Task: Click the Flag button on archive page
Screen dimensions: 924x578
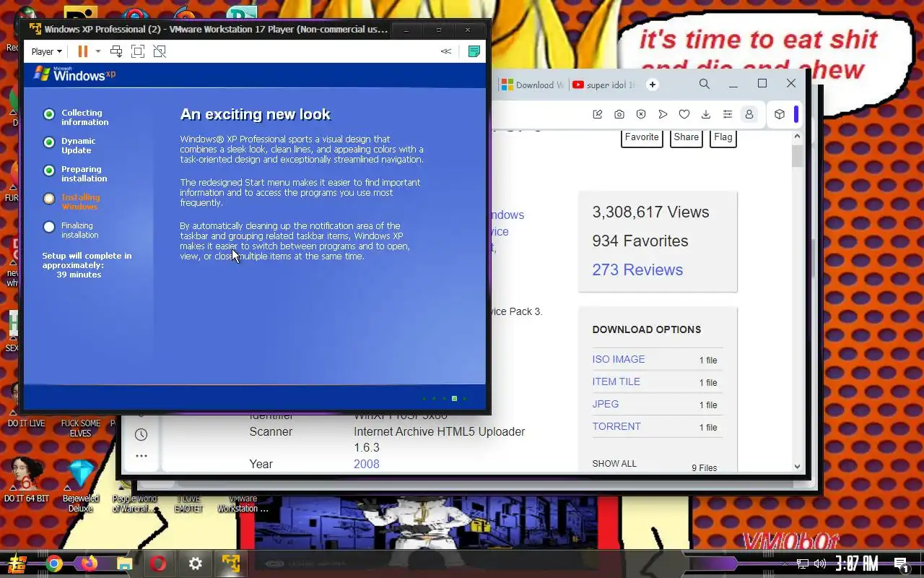Action: [x=723, y=137]
